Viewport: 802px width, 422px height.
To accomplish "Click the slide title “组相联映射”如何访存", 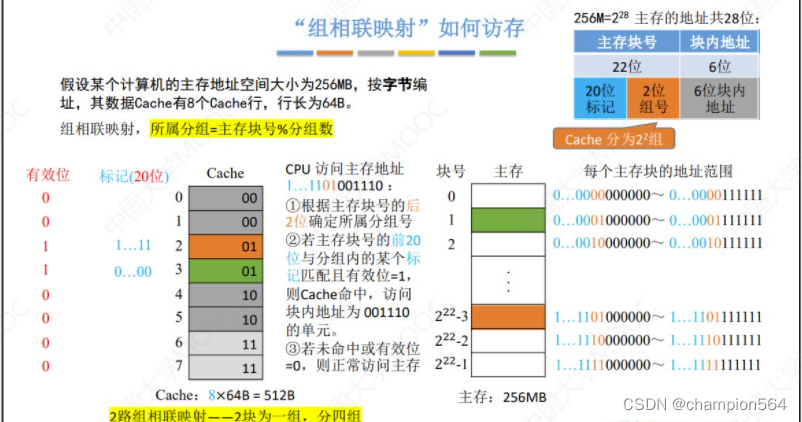I will tap(409, 28).
